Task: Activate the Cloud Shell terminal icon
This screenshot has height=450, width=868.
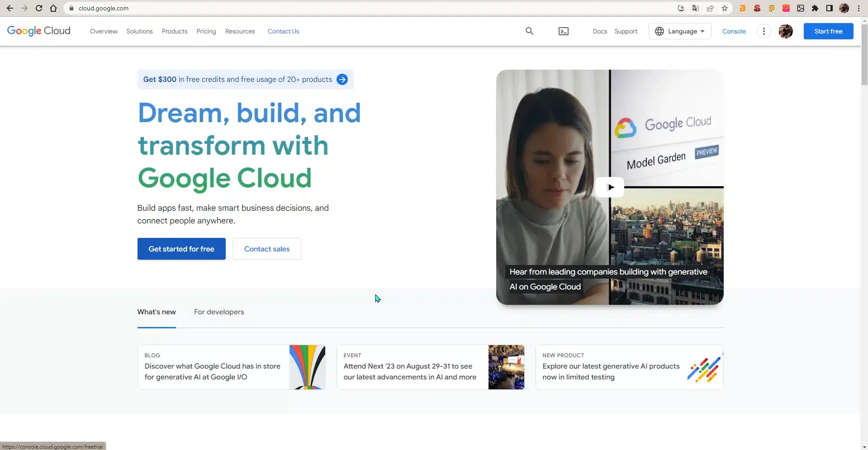Action: [x=563, y=31]
